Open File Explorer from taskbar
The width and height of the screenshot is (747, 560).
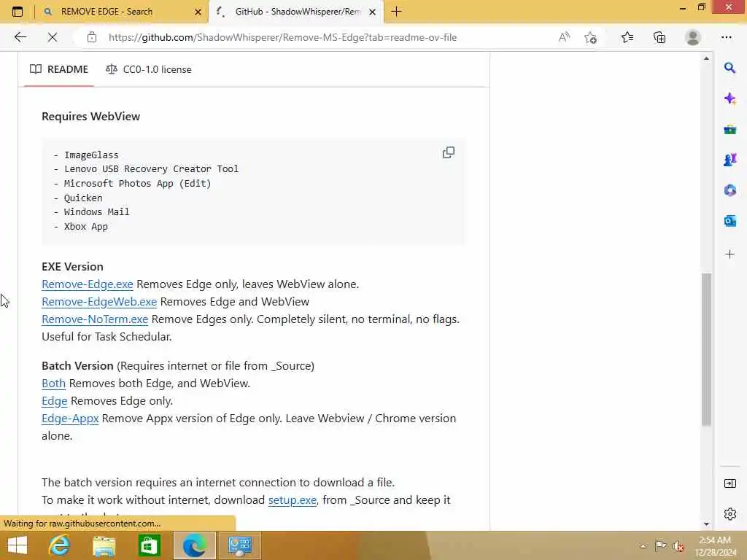[104, 545]
